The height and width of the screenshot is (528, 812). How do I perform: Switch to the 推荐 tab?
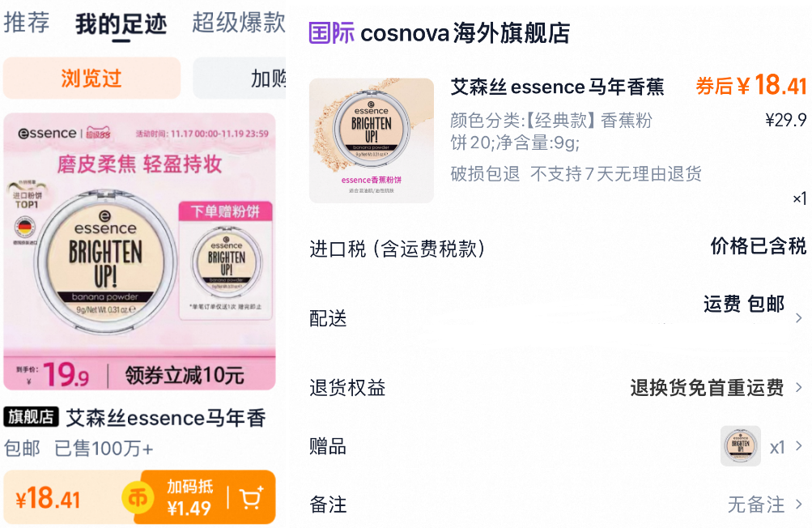point(27,23)
